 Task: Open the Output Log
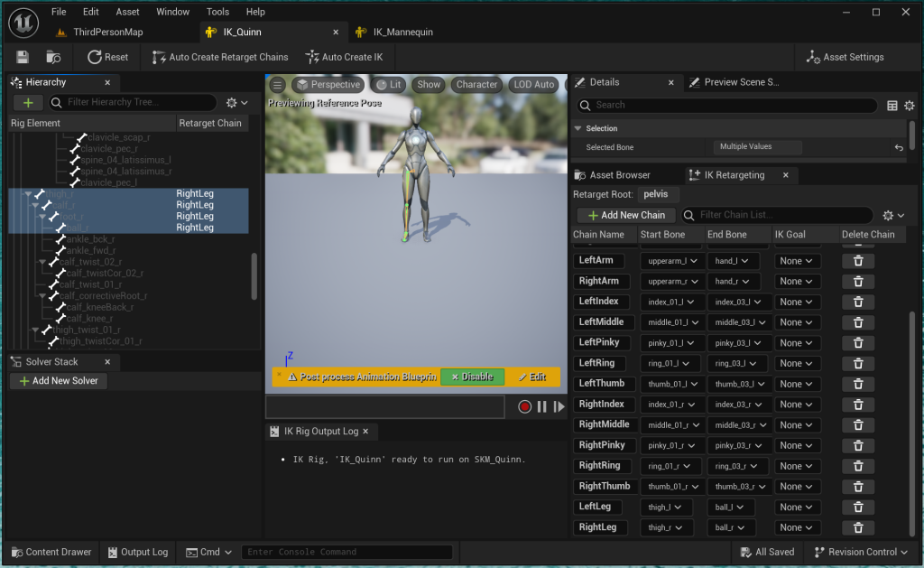pyautogui.click(x=138, y=552)
